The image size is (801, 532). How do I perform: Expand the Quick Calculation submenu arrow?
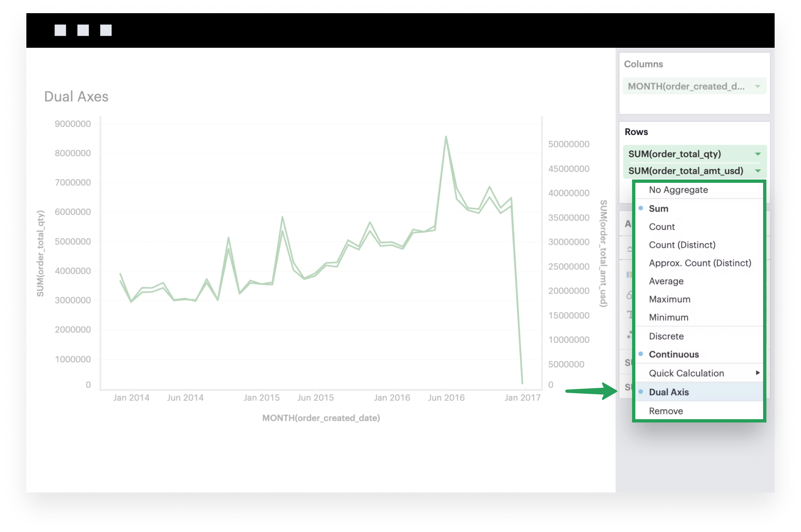tap(757, 373)
